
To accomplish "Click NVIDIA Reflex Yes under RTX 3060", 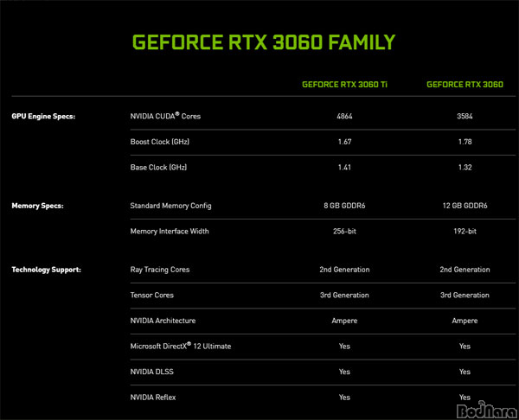I will (465, 398).
